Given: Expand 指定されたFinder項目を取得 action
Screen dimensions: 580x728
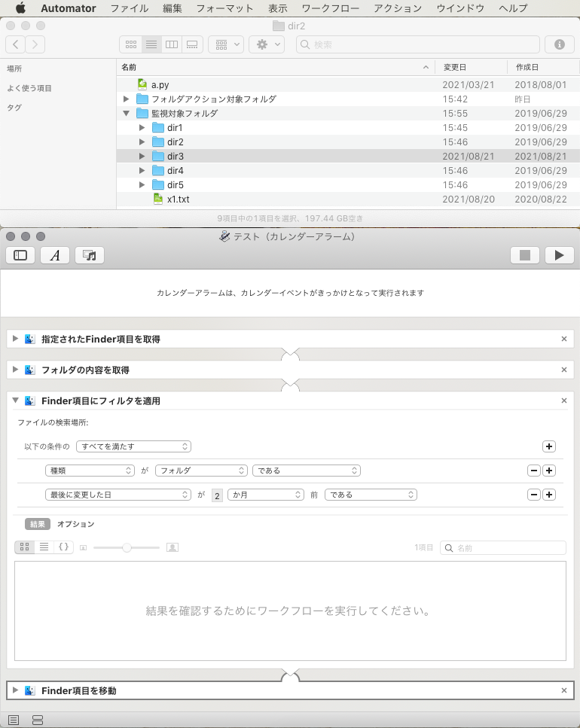Looking at the screenshot, I should pos(15,339).
